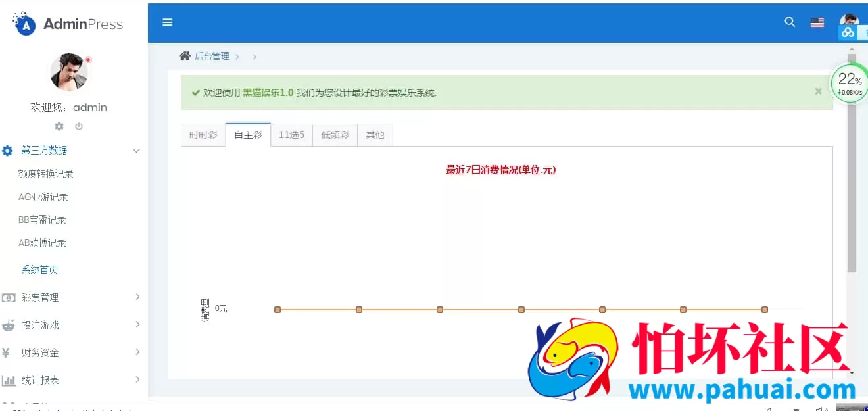This screenshot has width=868, height=411.
Task: Open the 11选5 tab
Action: [291, 135]
